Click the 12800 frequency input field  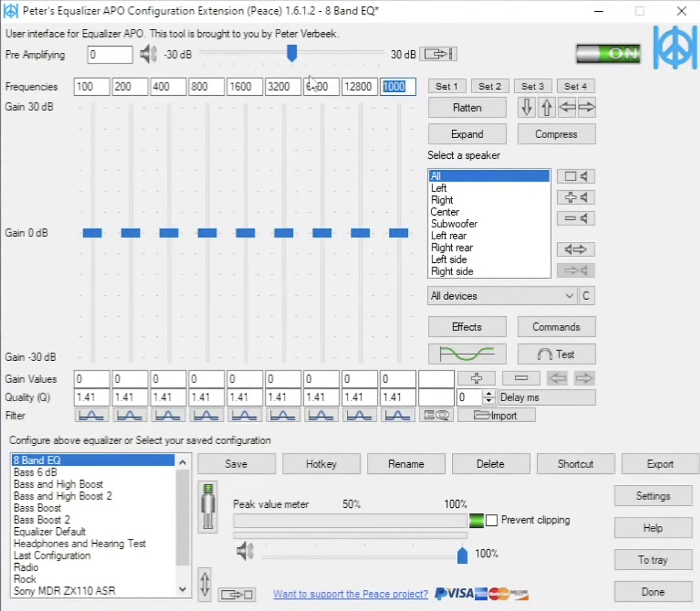360,87
